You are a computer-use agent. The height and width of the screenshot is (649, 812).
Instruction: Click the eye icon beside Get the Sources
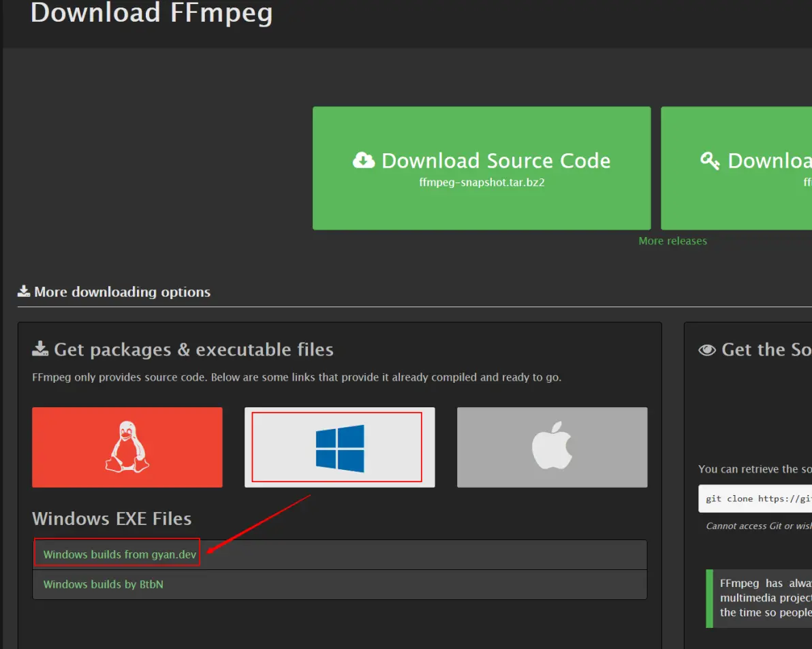click(x=707, y=350)
